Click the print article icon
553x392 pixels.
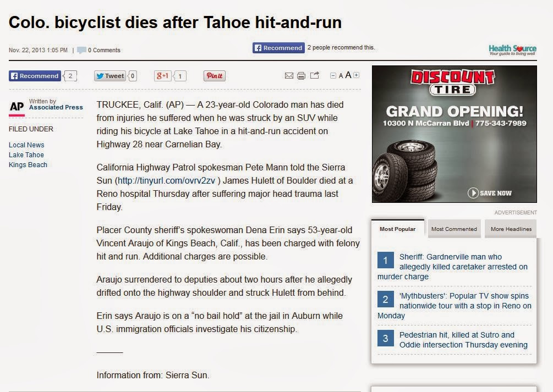301,76
